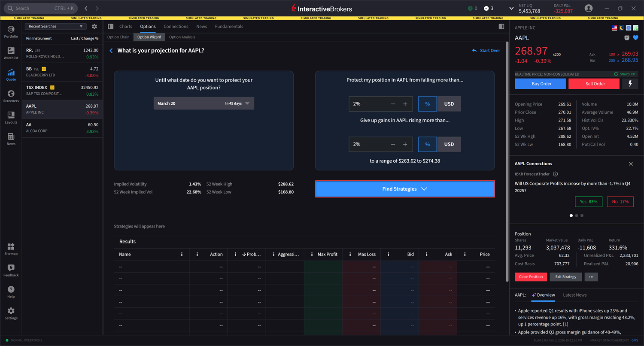Switch to the Option Chain subtab
Image resolution: width=644 pixels, height=346 pixels.
[118, 37]
